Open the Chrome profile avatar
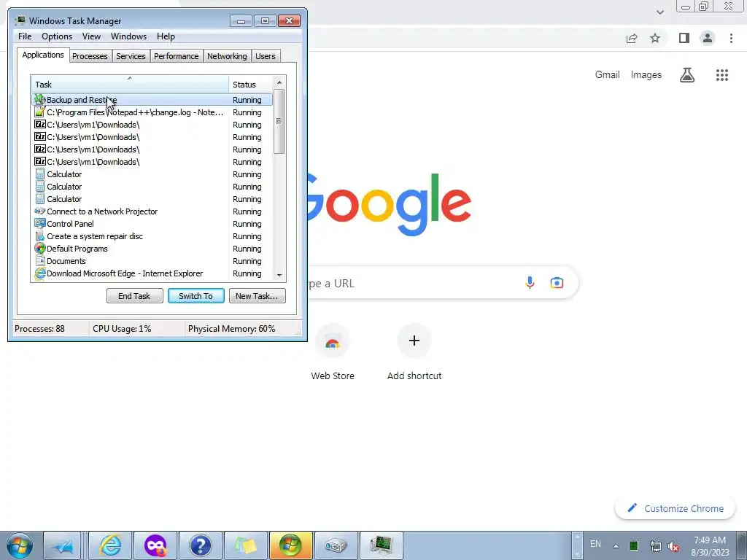This screenshot has width=747, height=560. click(708, 38)
